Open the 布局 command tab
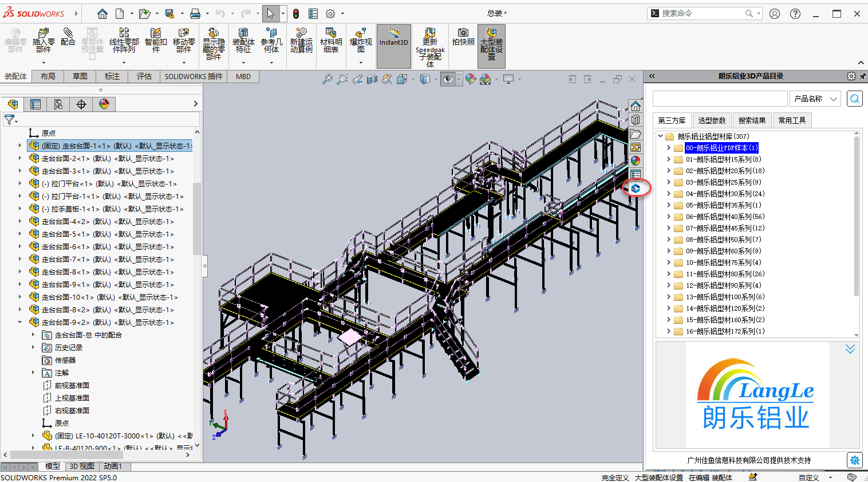This screenshot has width=868, height=482. tap(48, 76)
